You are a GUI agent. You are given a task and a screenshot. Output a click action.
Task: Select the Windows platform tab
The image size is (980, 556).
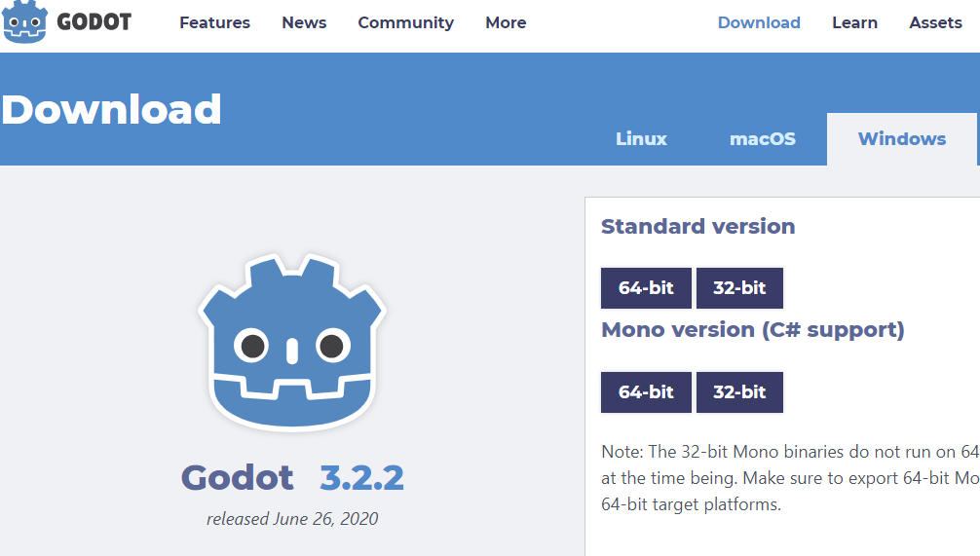click(x=902, y=138)
